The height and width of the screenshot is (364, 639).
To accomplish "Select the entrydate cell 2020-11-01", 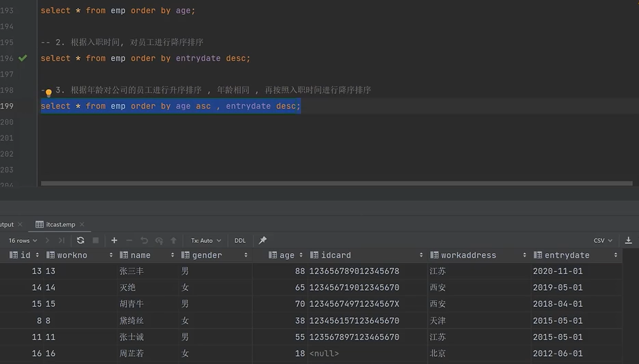I will pos(577,271).
